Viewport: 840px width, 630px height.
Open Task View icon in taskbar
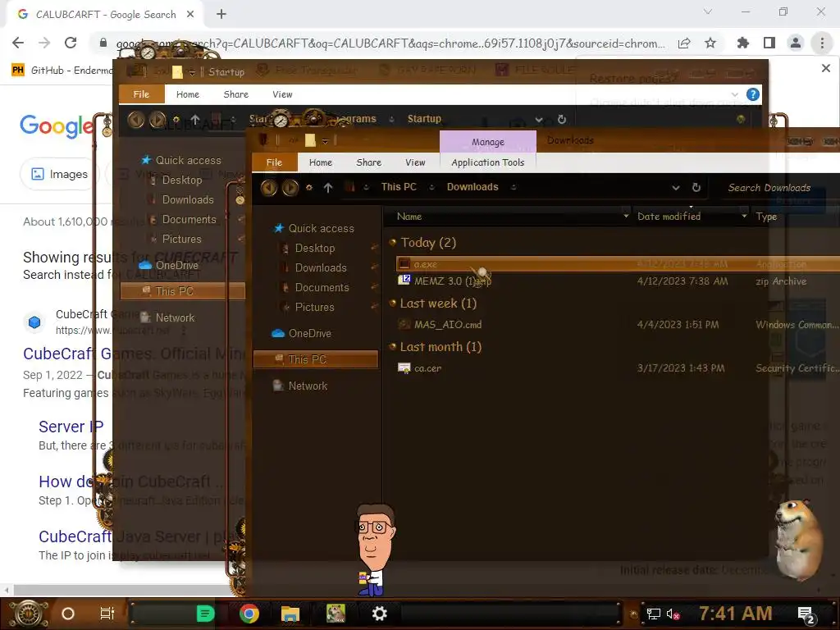click(x=107, y=614)
